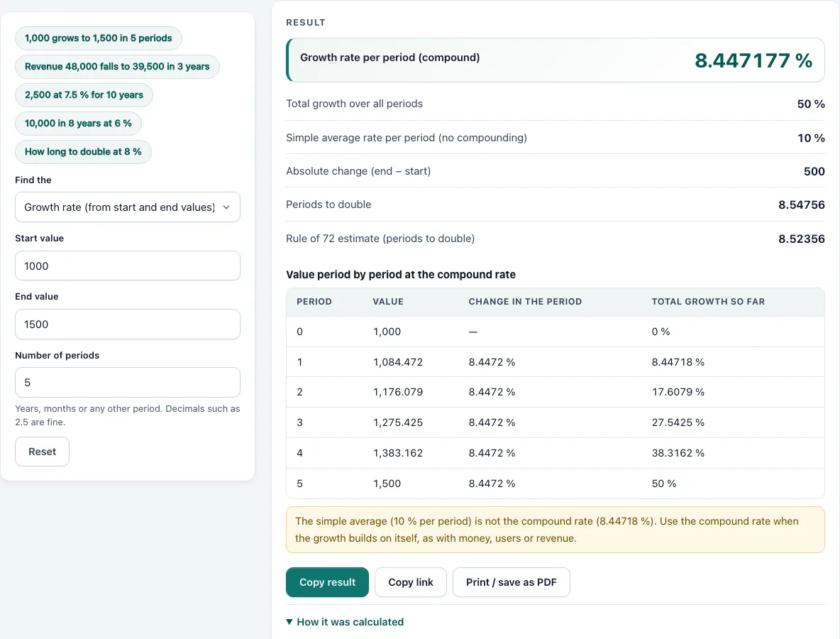Click the Rule of 72 estimate 8.52356
840x639 pixels.
(802, 239)
